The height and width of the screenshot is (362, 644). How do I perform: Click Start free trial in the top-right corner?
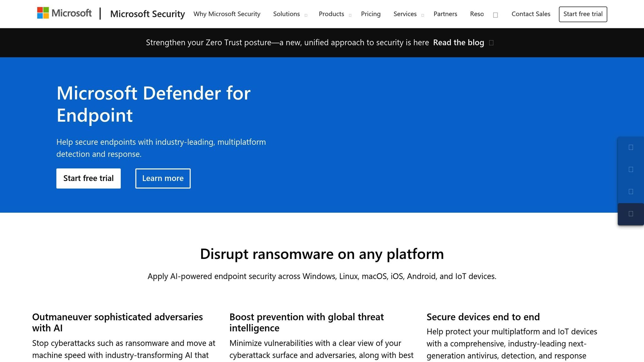(583, 14)
